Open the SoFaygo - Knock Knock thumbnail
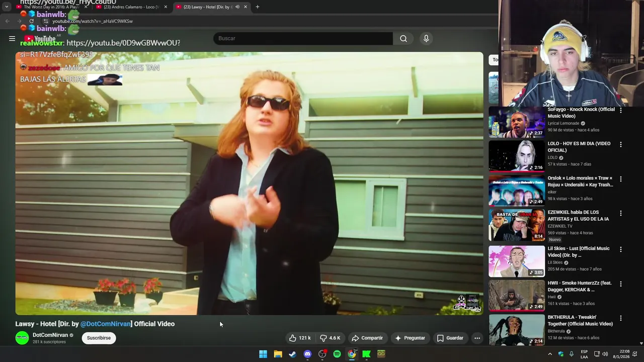The image size is (644, 362). (517, 122)
